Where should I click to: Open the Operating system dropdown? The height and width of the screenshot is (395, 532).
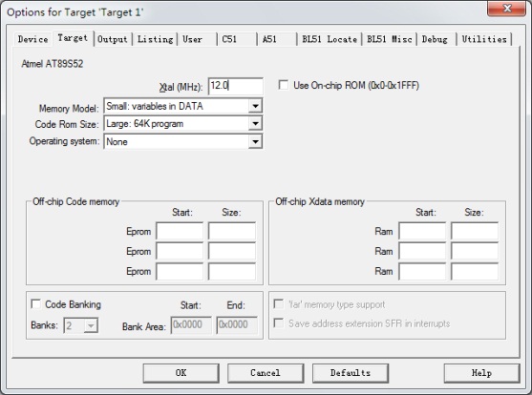point(255,142)
